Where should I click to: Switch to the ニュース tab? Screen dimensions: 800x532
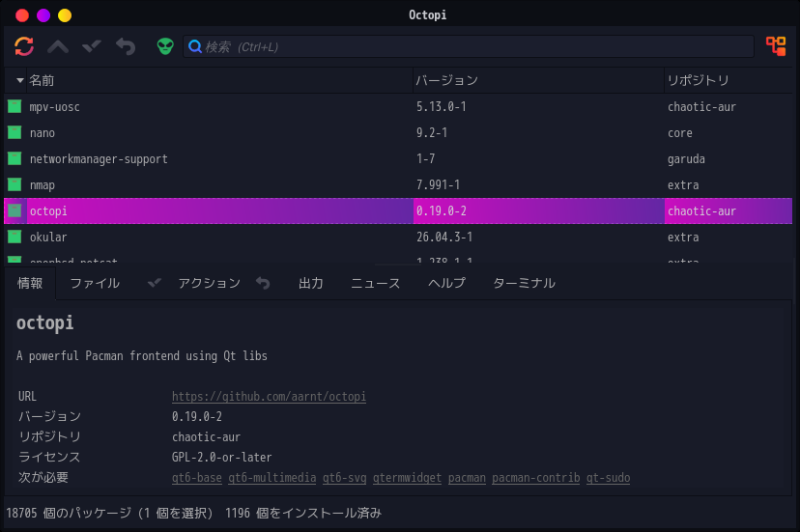[376, 283]
